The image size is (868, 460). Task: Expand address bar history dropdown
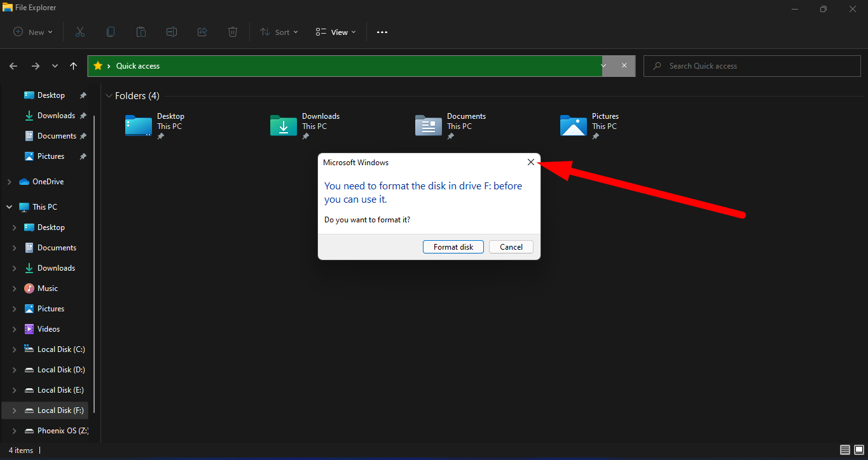(x=604, y=65)
